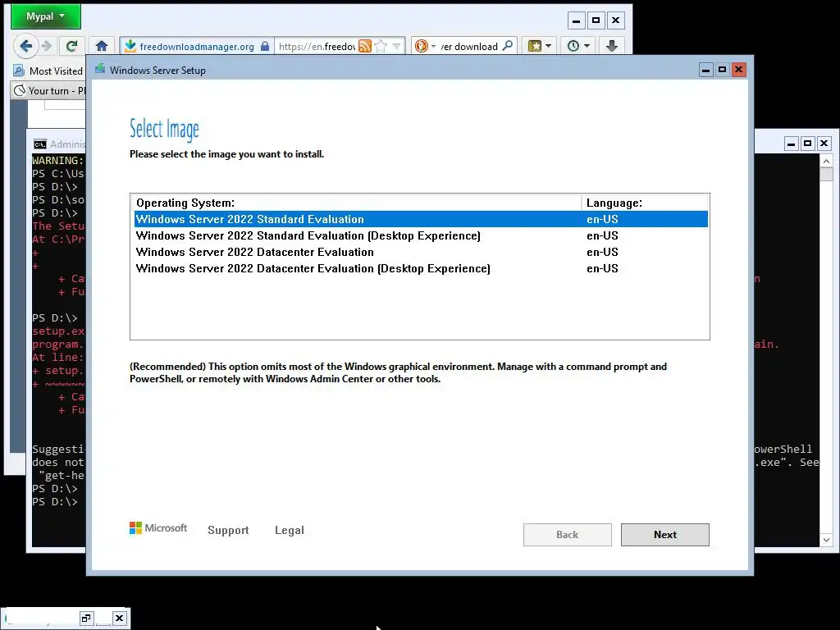Minimize the Mypal browser window
This screenshot has height=630, width=840.
pyautogui.click(x=577, y=21)
